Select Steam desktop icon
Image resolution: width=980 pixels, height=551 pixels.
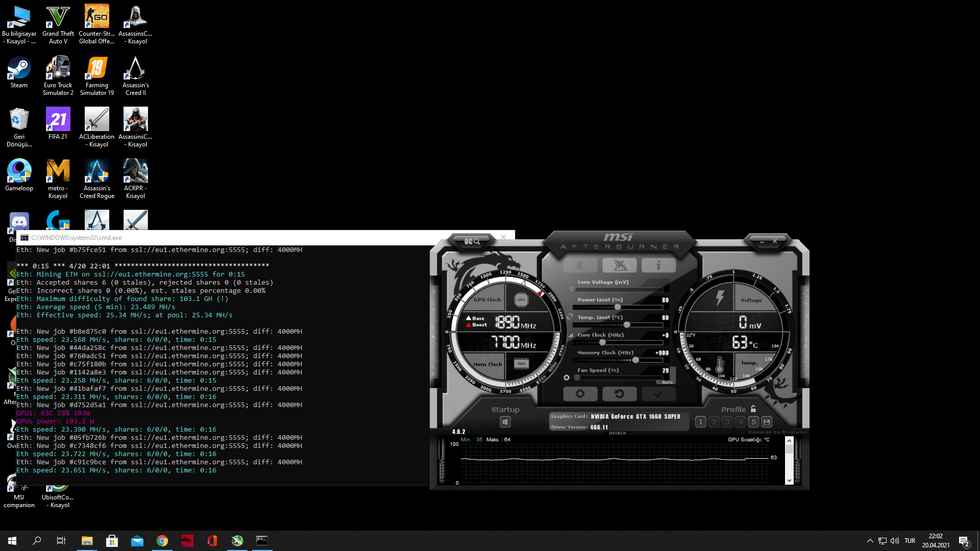19,72
